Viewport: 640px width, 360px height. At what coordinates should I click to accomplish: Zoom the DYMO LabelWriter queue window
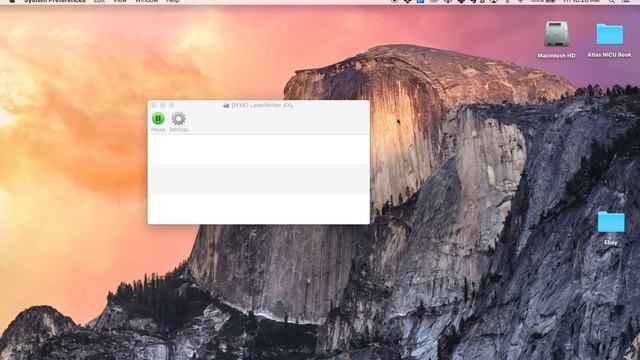click(x=171, y=105)
